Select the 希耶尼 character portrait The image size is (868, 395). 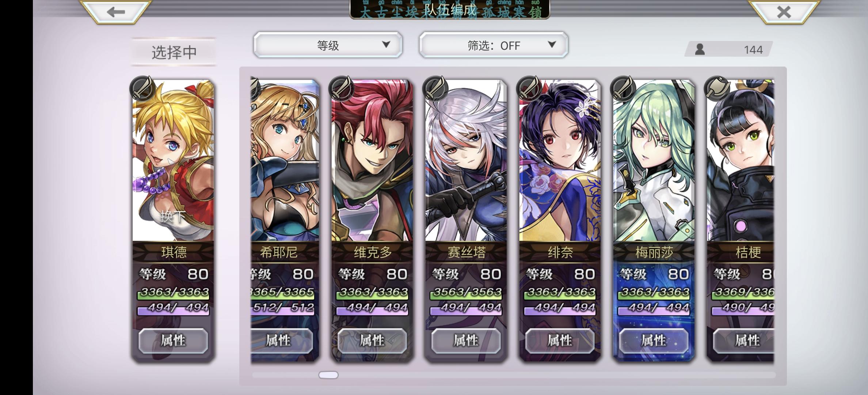click(285, 161)
